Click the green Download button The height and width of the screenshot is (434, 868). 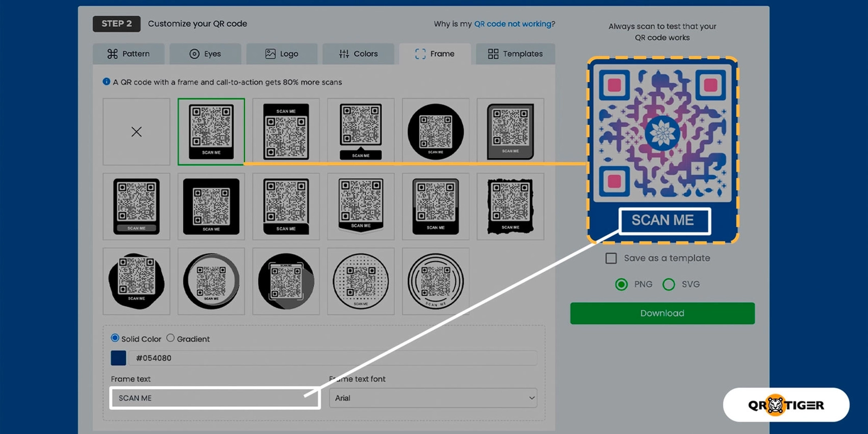[x=662, y=313]
